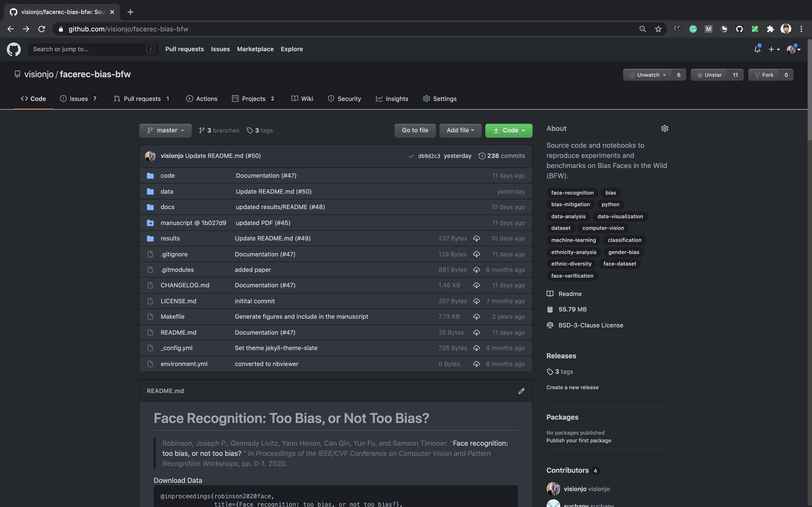Open the About section settings gear
This screenshot has height=507, width=812.
point(665,128)
